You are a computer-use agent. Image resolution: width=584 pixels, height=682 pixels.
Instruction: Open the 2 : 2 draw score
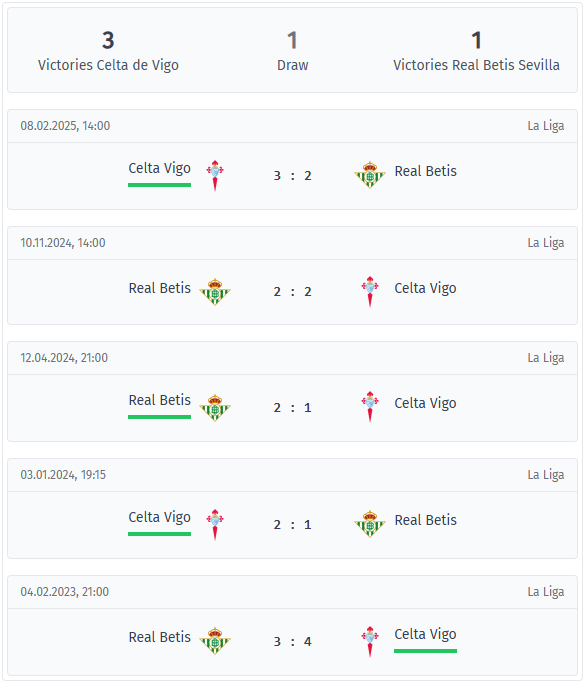[x=292, y=292]
